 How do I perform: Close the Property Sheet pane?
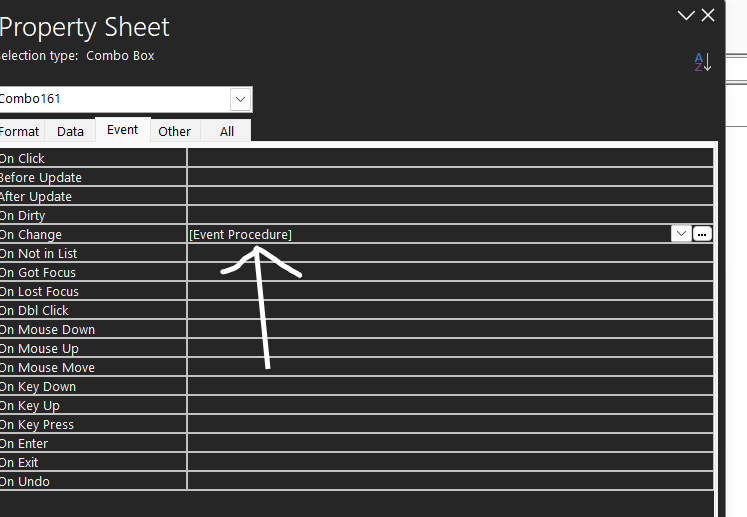click(x=708, y=15)
